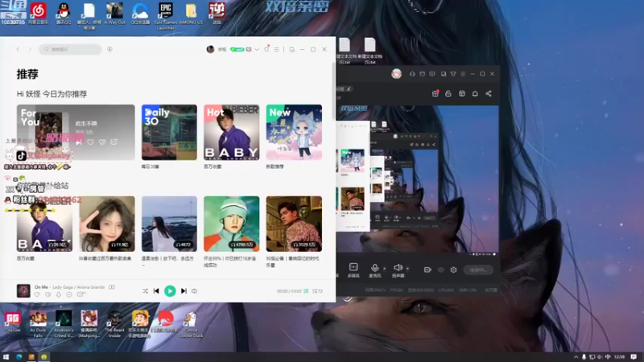The image size is (644, 362).
Task: Open the Edge browser in taskbar
Action: (19, 357)
